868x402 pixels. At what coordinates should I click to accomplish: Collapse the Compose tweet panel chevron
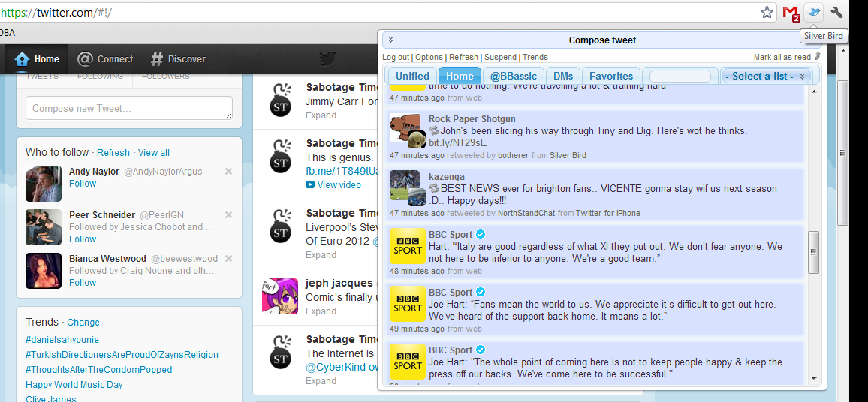click(390, 40)
